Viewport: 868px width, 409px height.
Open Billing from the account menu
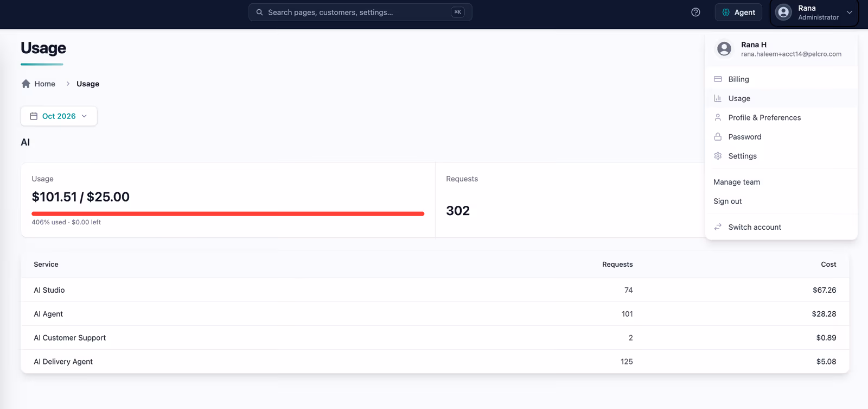point(781,79)
